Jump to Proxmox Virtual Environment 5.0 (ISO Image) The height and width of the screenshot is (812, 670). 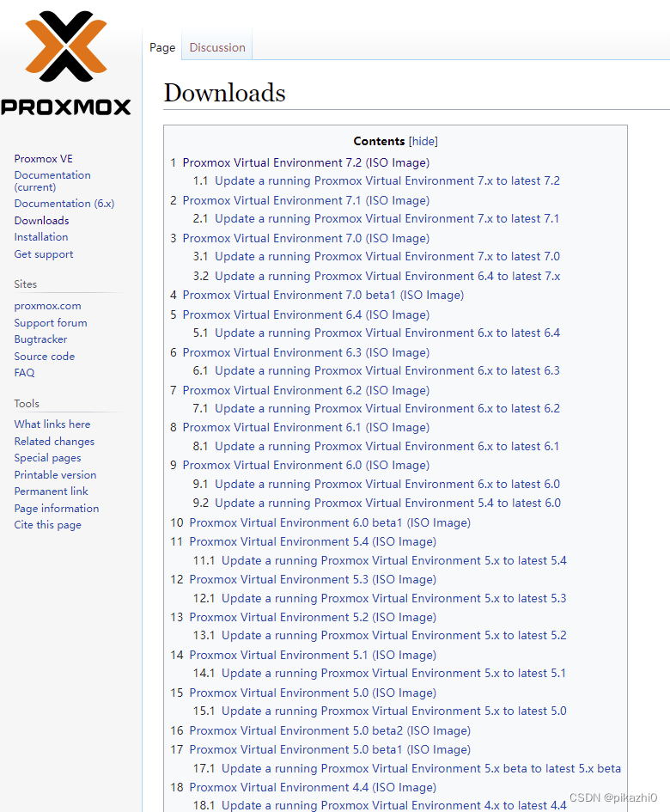(x=313, y=693)
